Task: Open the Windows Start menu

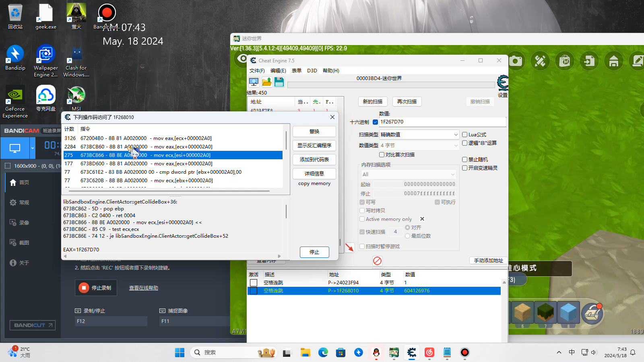Action: 180,352
